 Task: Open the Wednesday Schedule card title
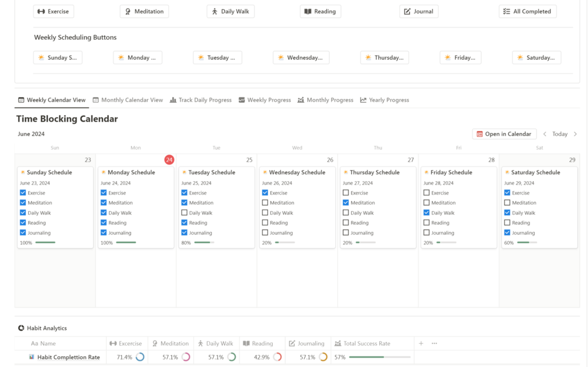coord(297,172)
